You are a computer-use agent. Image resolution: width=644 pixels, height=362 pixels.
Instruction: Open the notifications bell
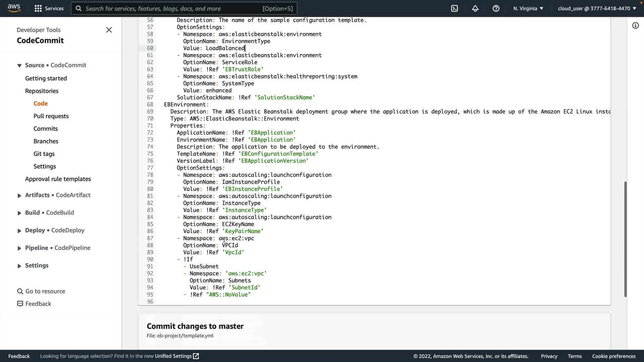click(475, 8)
